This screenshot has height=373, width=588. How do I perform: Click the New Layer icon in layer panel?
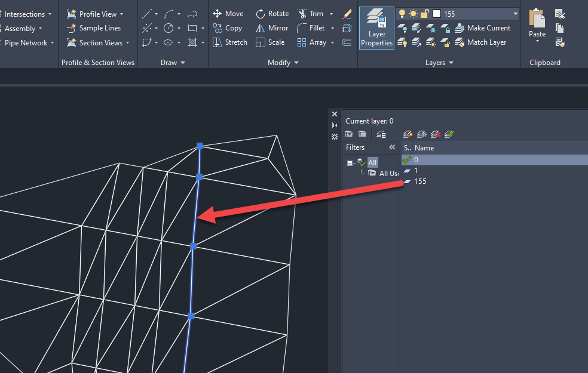408,134
